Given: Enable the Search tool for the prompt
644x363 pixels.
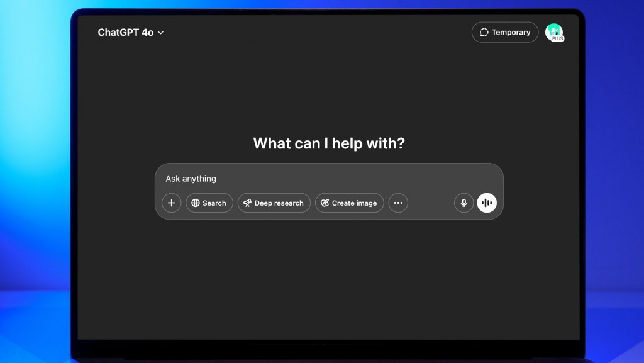Looking at the screenshot, I should click(209, 203).
